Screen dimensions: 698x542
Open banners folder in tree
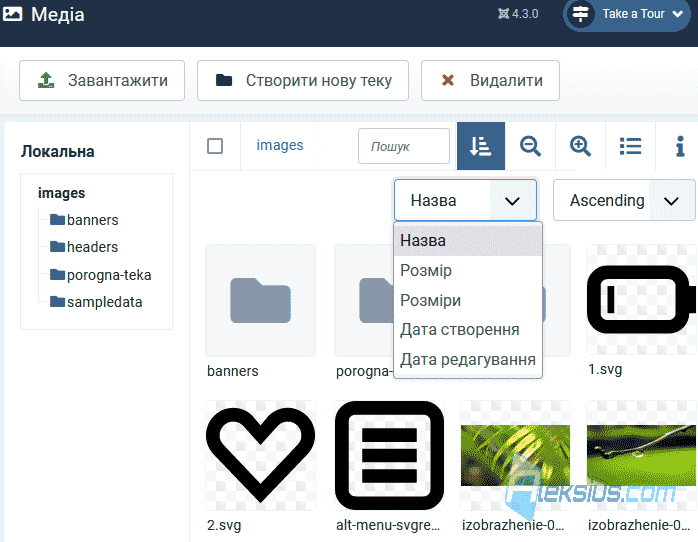93,220
